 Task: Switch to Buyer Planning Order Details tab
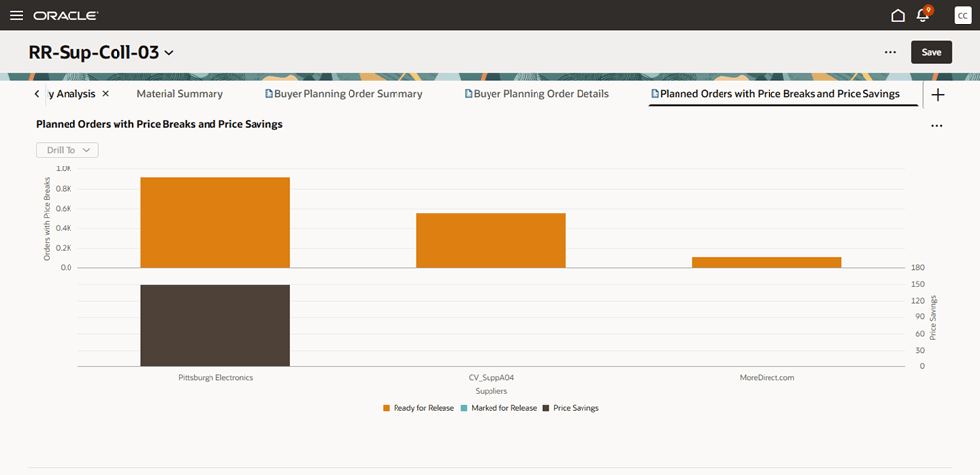tap(540, 94)
